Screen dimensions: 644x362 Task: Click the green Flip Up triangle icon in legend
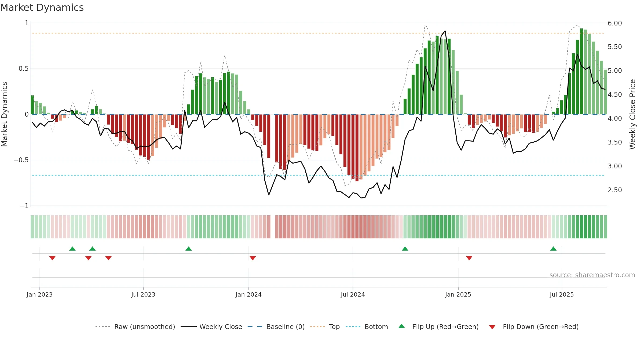tap(402, 326)
